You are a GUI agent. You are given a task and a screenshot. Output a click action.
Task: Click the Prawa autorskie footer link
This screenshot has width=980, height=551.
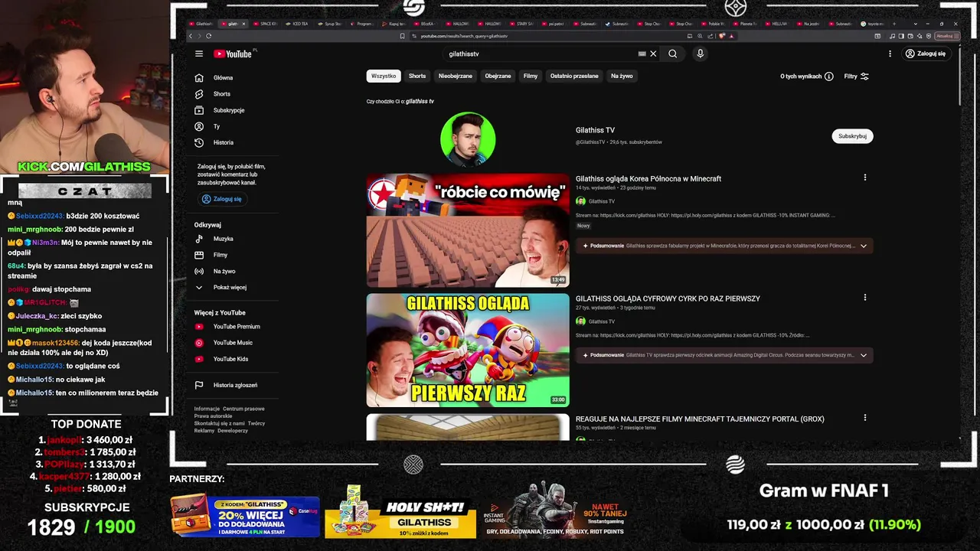(213, 416)
